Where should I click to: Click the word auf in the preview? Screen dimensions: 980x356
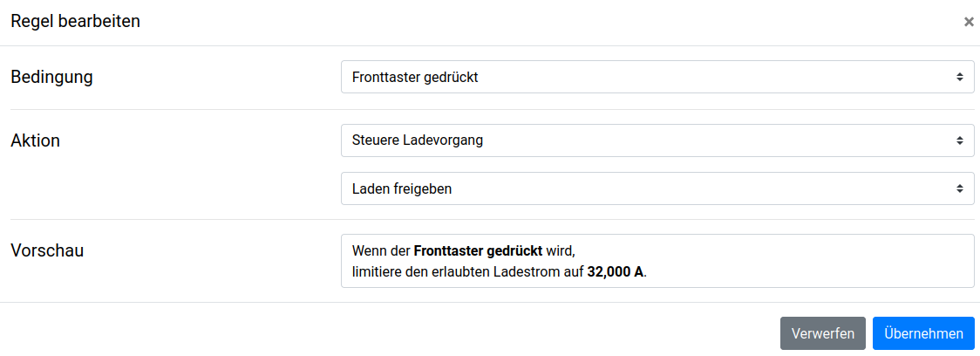click(x=573, y=272)
